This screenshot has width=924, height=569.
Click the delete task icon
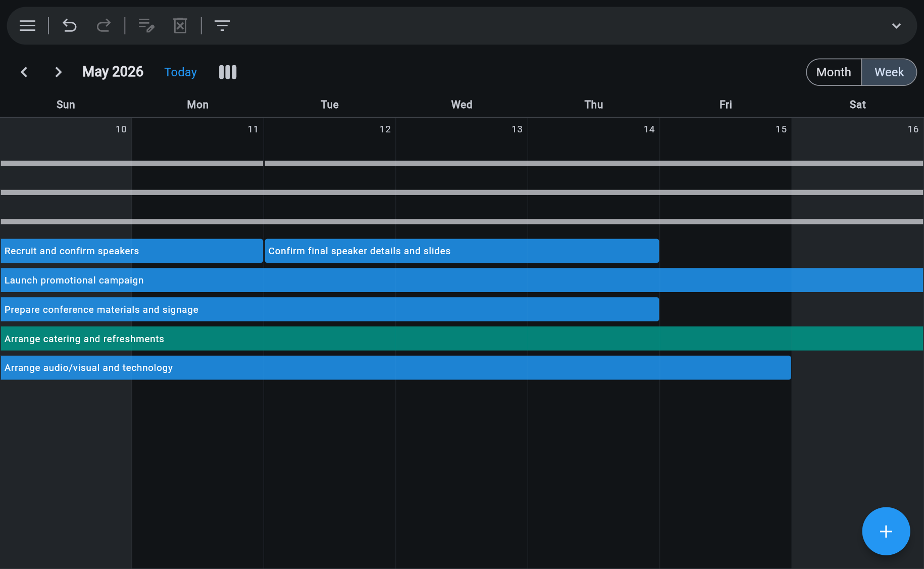[180, 25]
